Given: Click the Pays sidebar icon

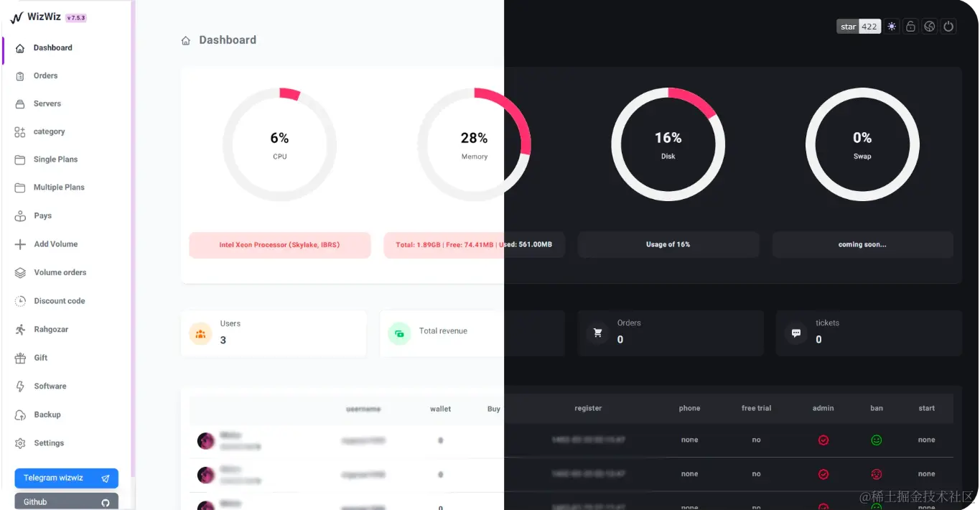Looking at the screenshot, I should [20, 215].
